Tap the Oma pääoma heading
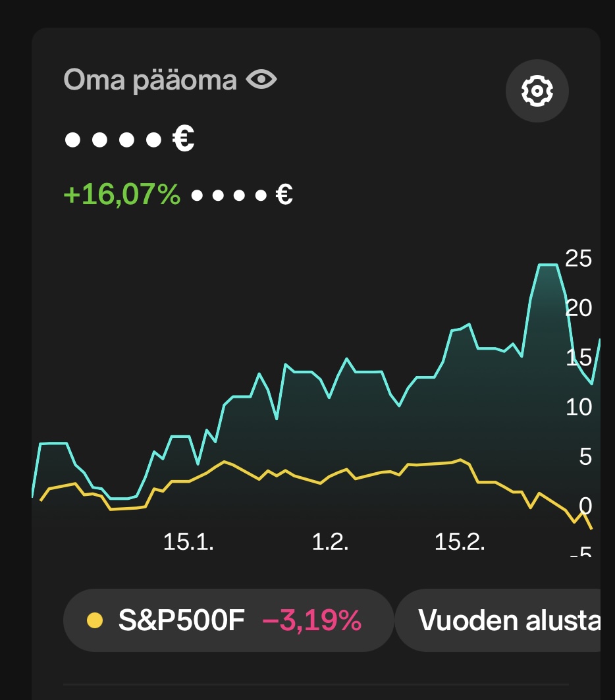 point(150,80)
